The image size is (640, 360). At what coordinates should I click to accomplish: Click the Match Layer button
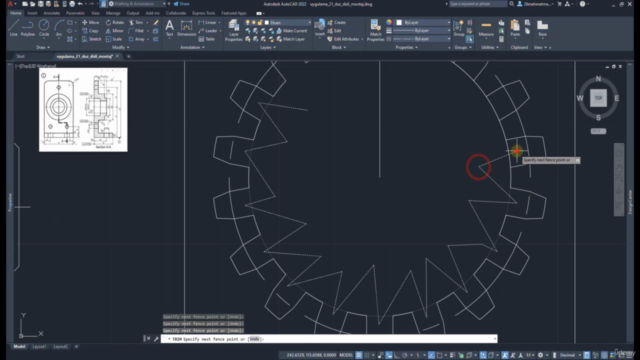tap(291, 39)
